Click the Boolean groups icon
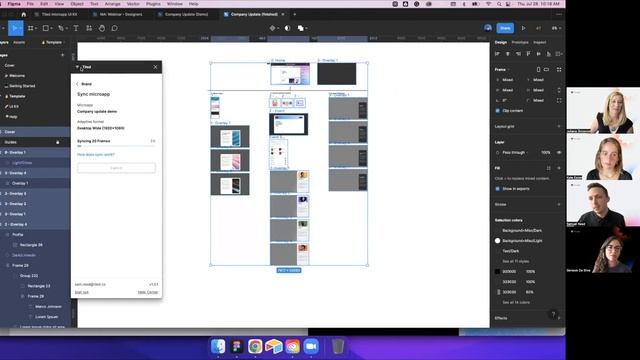Image resolution: width=640 pixels, height=360 pixels. (300, 28)
